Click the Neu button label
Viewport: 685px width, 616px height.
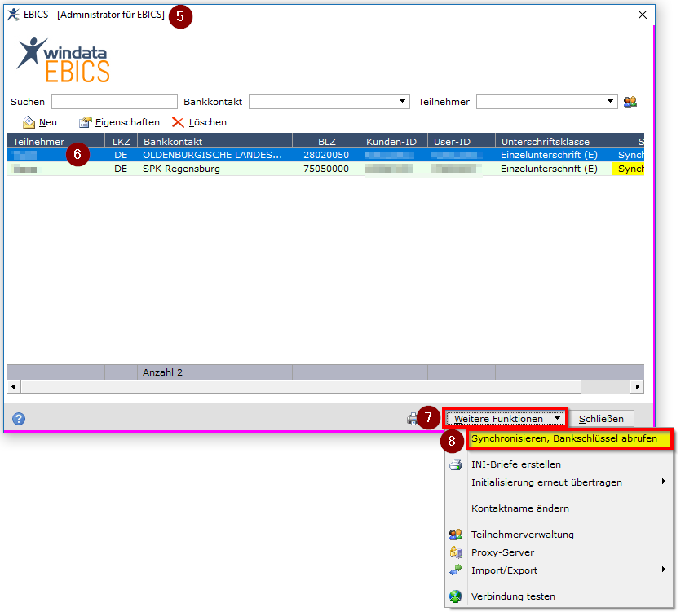[48, 122]
